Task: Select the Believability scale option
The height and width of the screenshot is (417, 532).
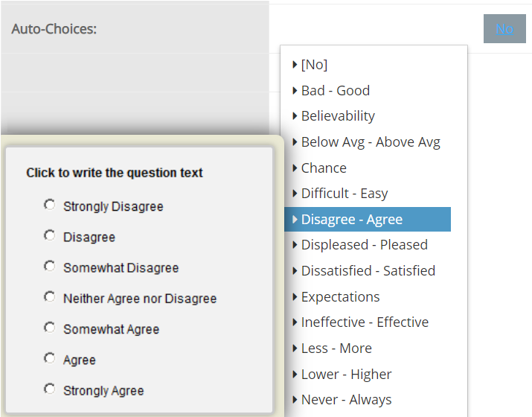Action: pos(337,116)
